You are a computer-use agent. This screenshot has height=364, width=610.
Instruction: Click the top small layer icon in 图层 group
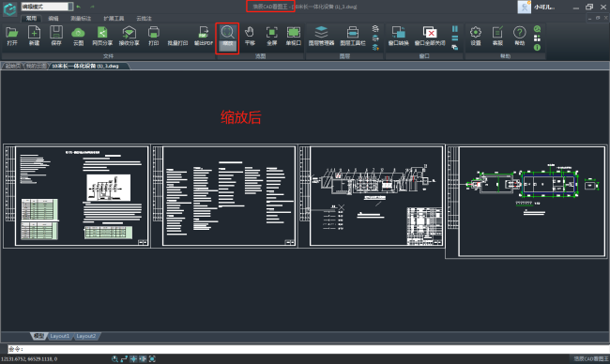coord(375,29)
